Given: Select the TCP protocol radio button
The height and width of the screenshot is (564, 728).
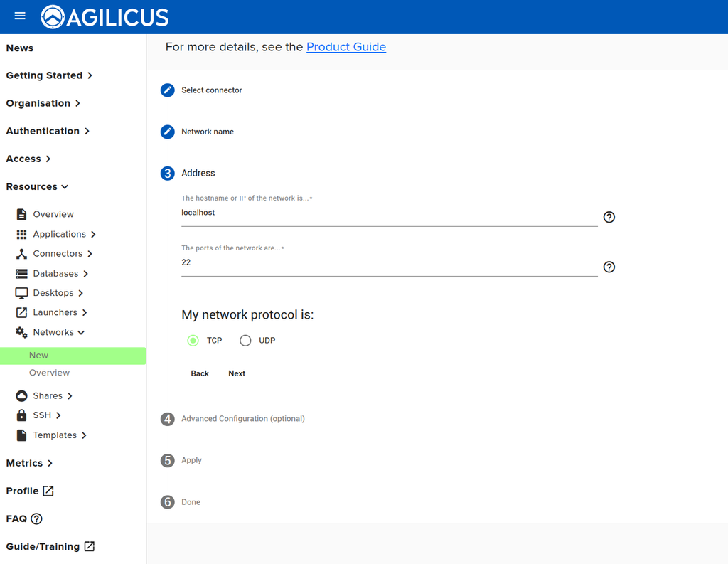Looking at the screenshot, I should 193,341.
